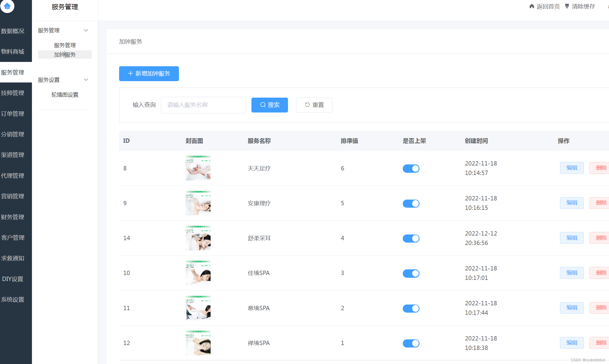The width and height of the screenshot is (609, 364).
Task: Click the 清除缓存 link
Action: click(583, 6)
